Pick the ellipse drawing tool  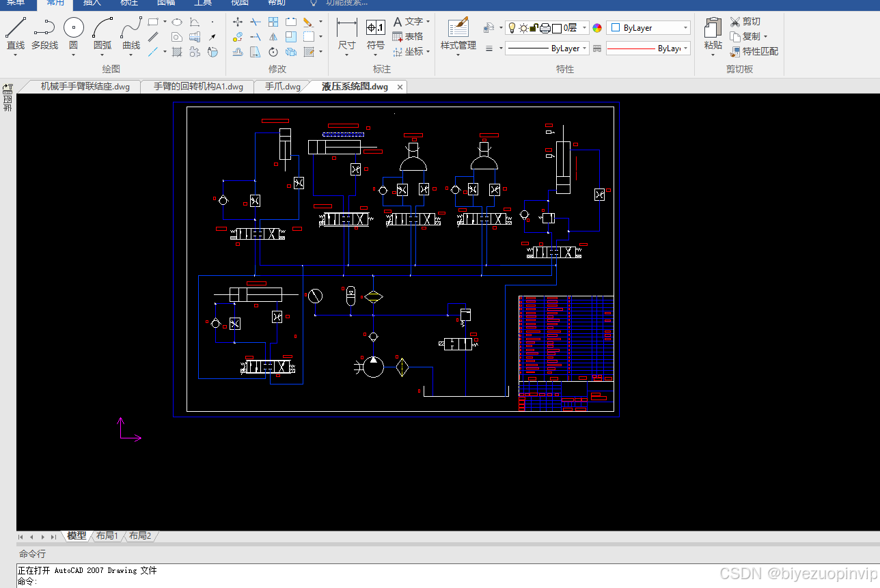177,22
